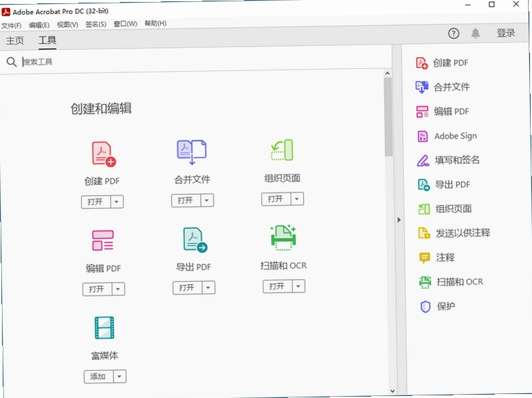This screenshot has width=532, height=398.
Task: Expand dropdown arrow next to 创建 PDF 打开
Action: 117,202
